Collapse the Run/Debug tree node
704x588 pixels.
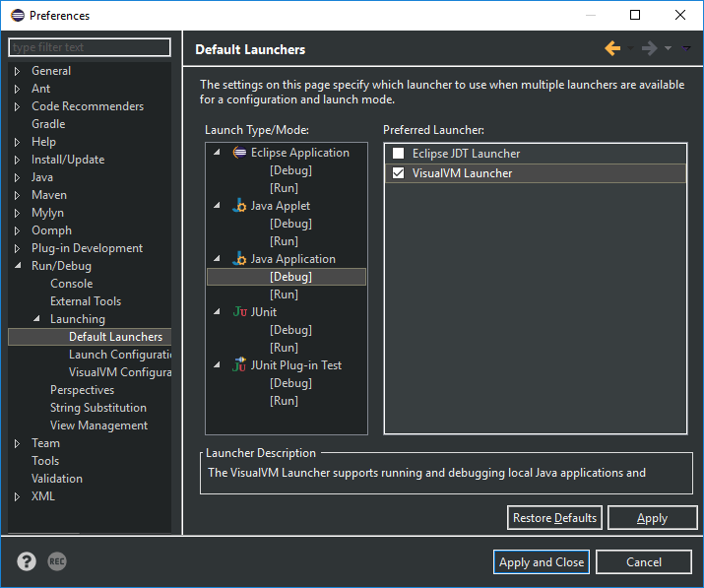(17, 266)
